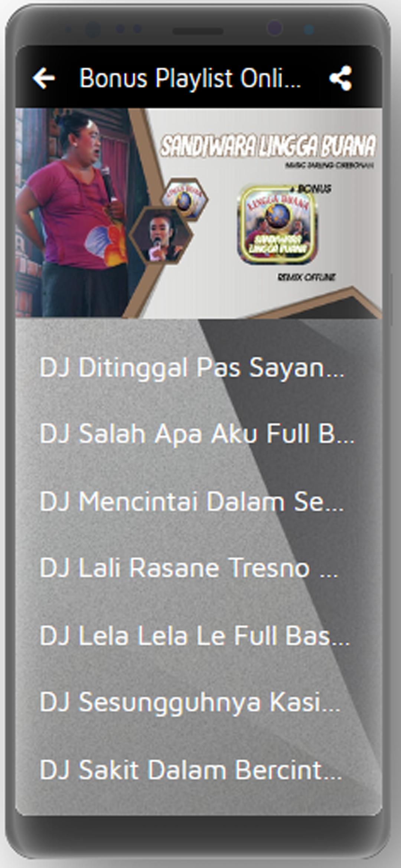Click the small hexagon globe logo
The image size is (401, 868).
click(184, 199)
